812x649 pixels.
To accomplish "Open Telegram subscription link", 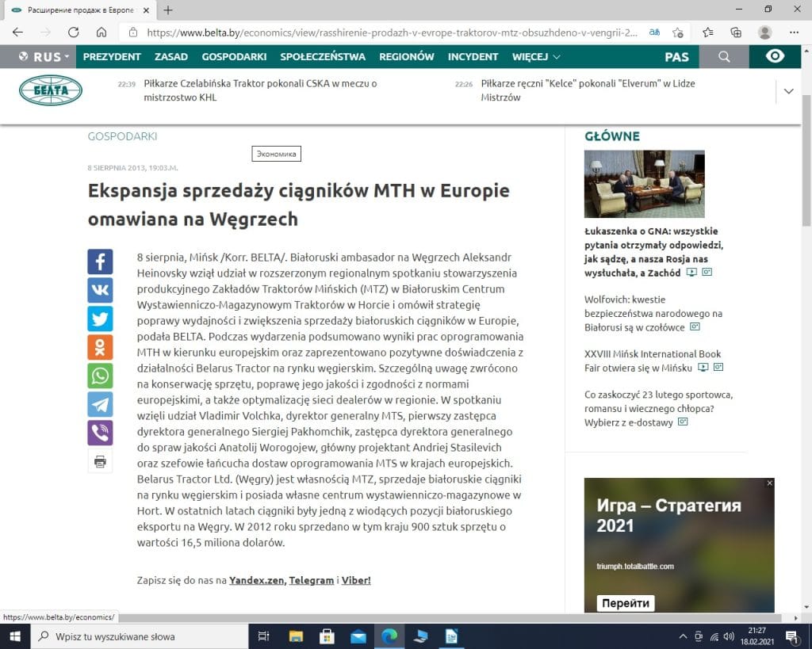I will coord(311,580).
